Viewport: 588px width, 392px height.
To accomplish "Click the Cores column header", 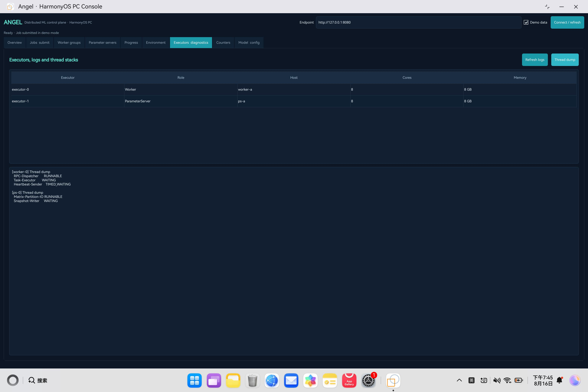I will click(407, 78).
